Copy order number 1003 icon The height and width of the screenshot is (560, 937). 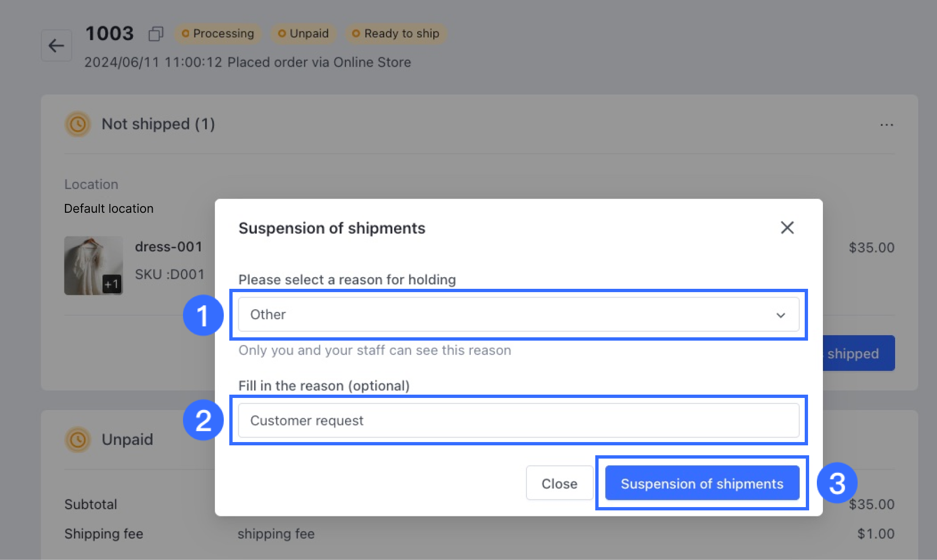tap(156, 34)
